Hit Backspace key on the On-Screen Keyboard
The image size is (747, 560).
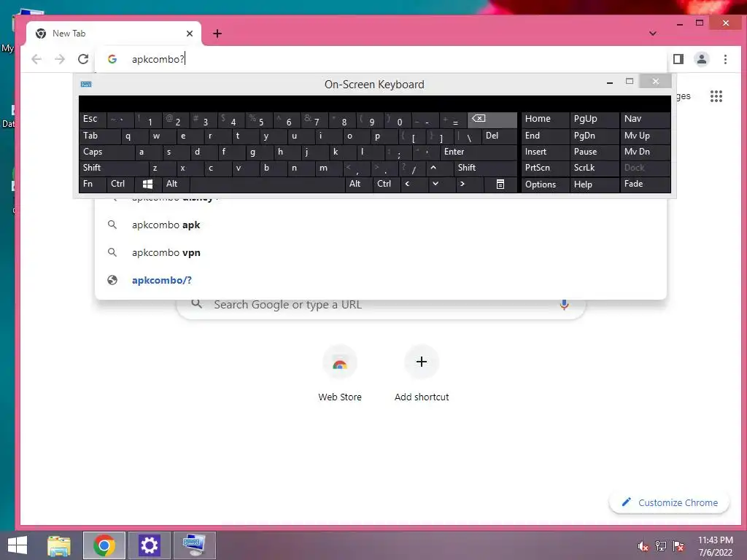click(492, 120)
